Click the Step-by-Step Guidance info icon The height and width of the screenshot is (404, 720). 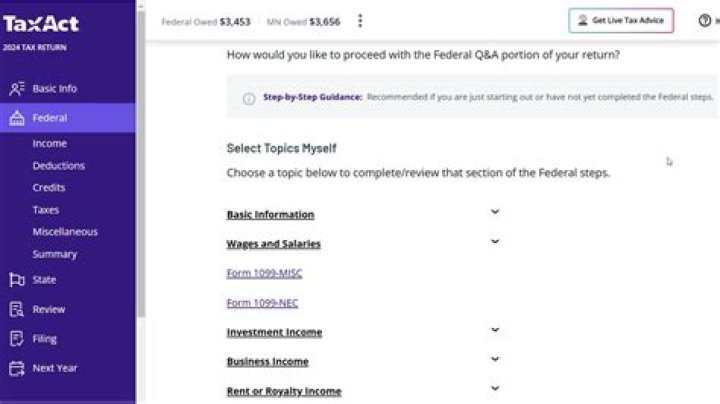tap(249, 98)
